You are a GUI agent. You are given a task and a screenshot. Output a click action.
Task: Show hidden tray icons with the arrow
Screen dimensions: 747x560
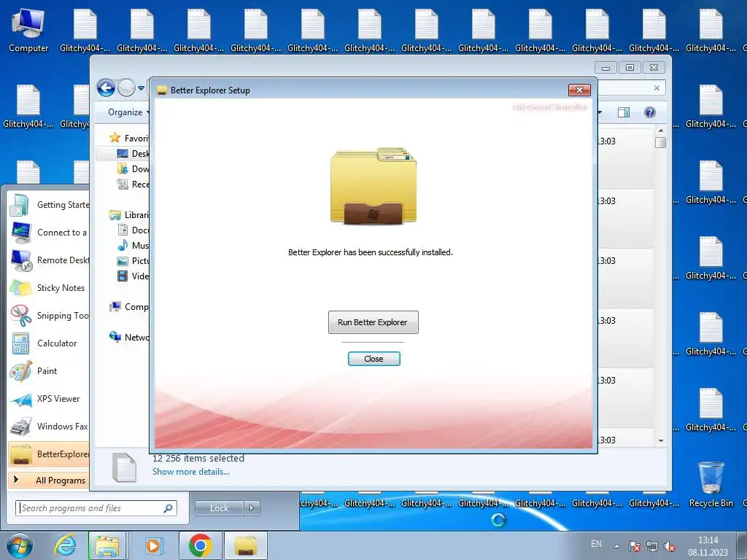click(616, 545)
